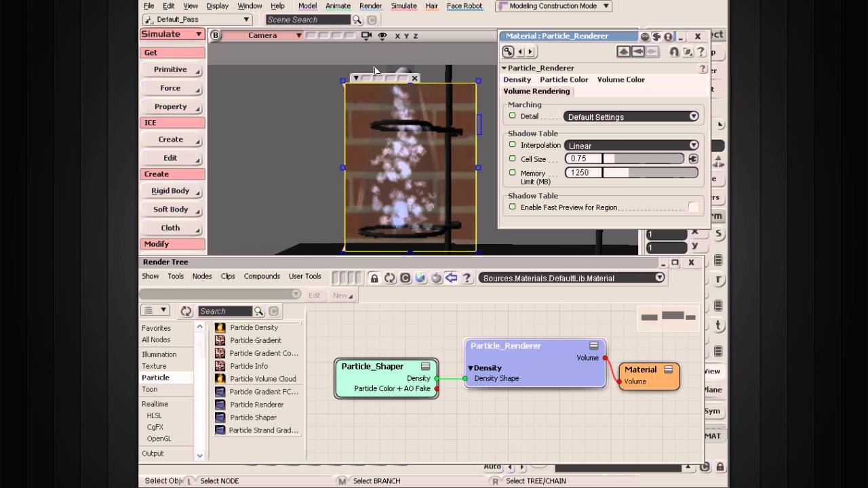Click the key lock icon in Material property panel
Screen dimensions: 868x488
pyautogui.click(x=508, y=52)
